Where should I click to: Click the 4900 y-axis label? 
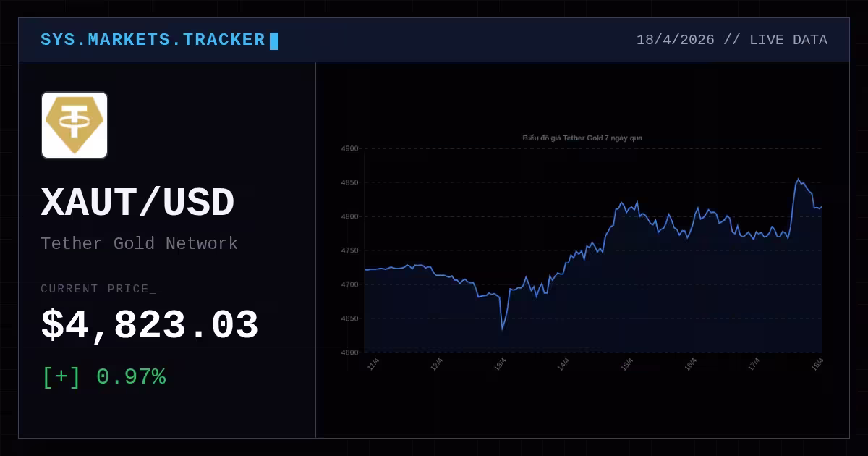click(349, 148)
